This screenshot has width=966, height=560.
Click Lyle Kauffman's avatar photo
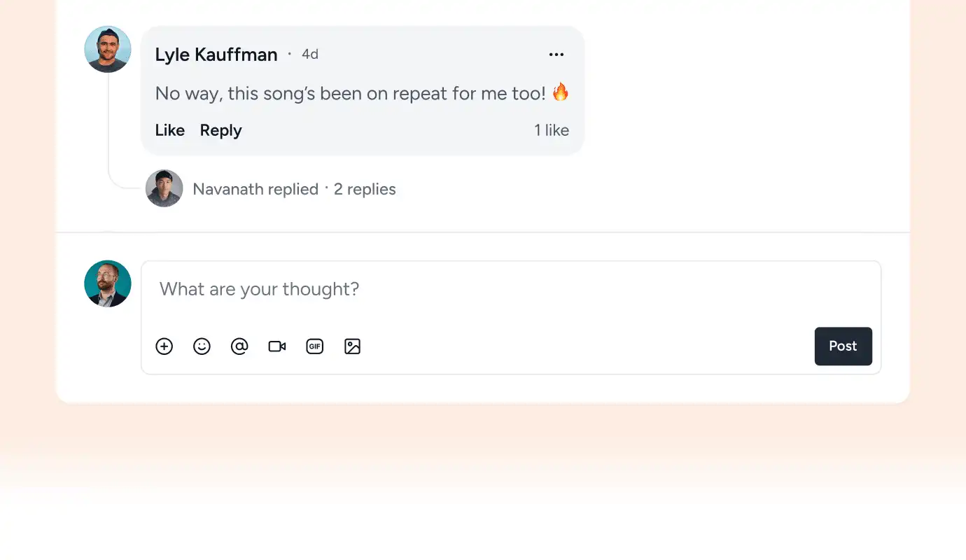tap(108, 49)
